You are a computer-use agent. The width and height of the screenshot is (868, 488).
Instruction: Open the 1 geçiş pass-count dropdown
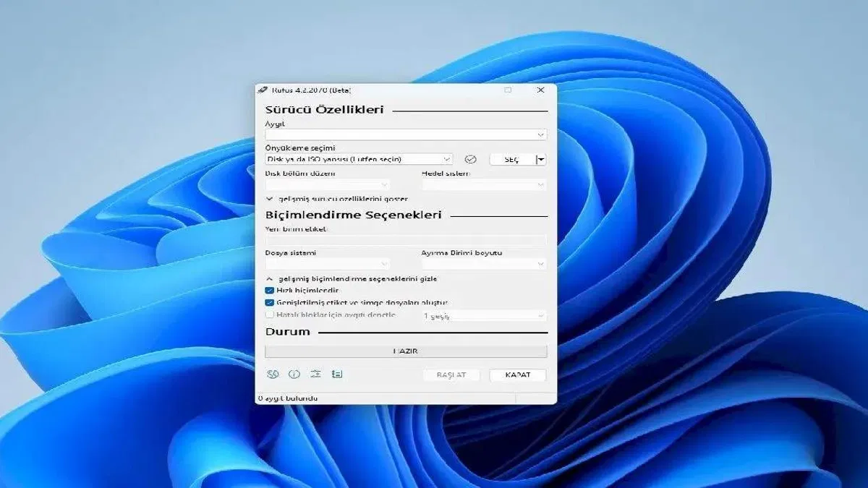point(484,316)
